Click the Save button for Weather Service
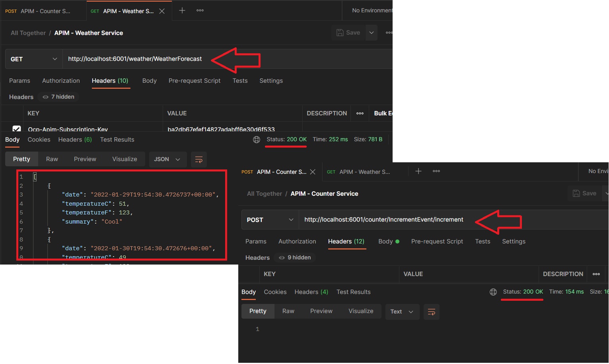 tap(348, 33)
